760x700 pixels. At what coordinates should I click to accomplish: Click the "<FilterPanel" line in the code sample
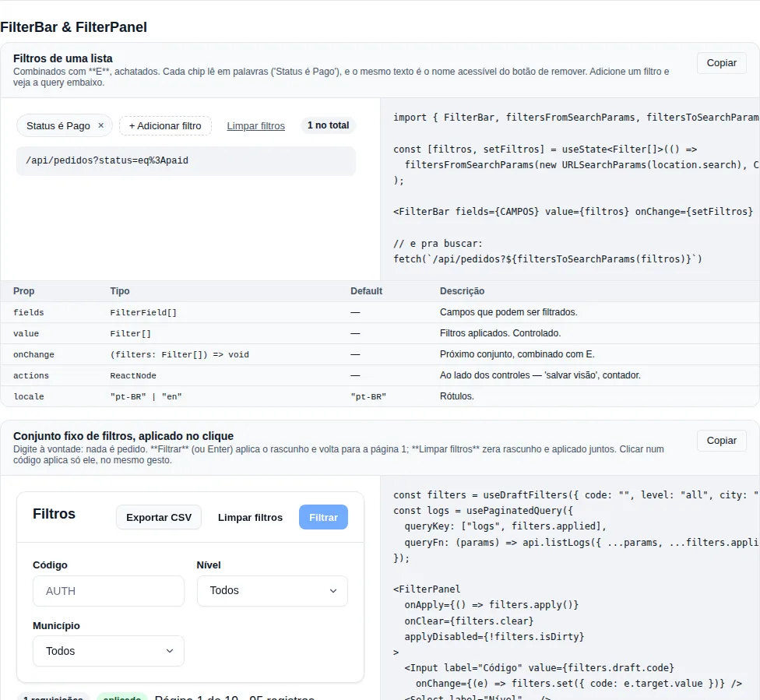pos(427,589)
